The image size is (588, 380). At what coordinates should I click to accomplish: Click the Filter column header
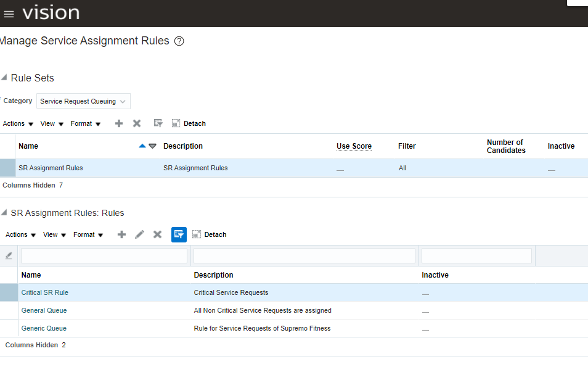click(x=407, y=146)
